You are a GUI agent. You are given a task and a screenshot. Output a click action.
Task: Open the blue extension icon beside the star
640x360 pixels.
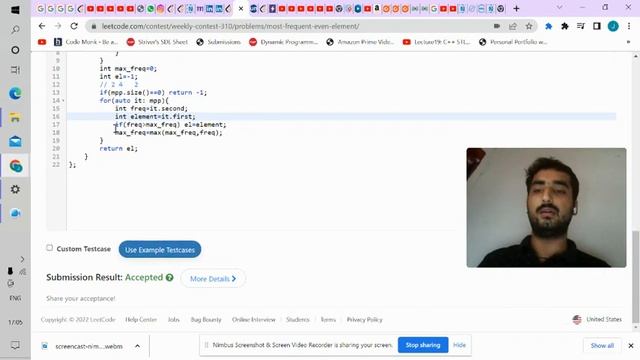point(549,26)
